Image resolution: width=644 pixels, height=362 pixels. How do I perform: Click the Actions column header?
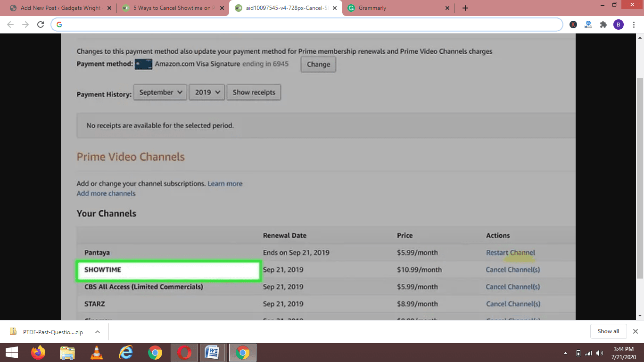[x=498, y=235]
